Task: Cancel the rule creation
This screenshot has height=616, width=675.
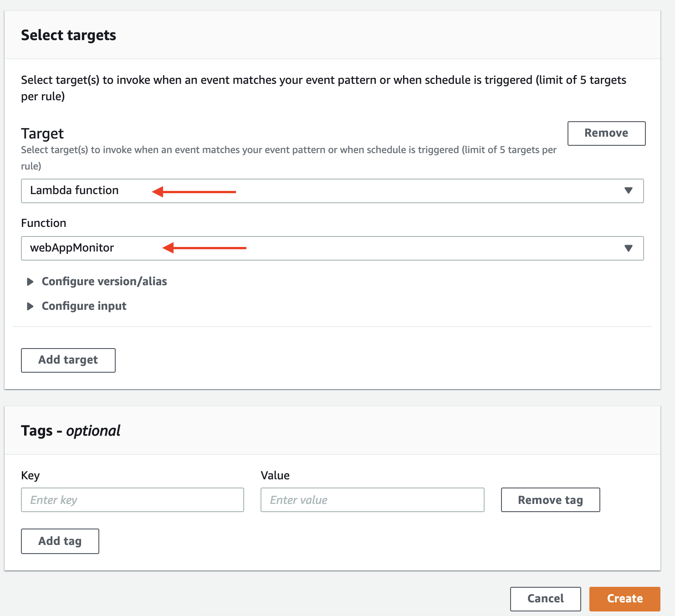Action: pos(545,598)
